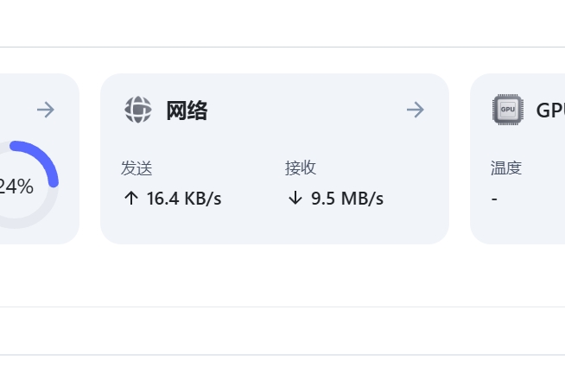This screenshot has height=392, width=565.
Task: Click the 温度 label on the GPU card
Action: pos(506,168)
